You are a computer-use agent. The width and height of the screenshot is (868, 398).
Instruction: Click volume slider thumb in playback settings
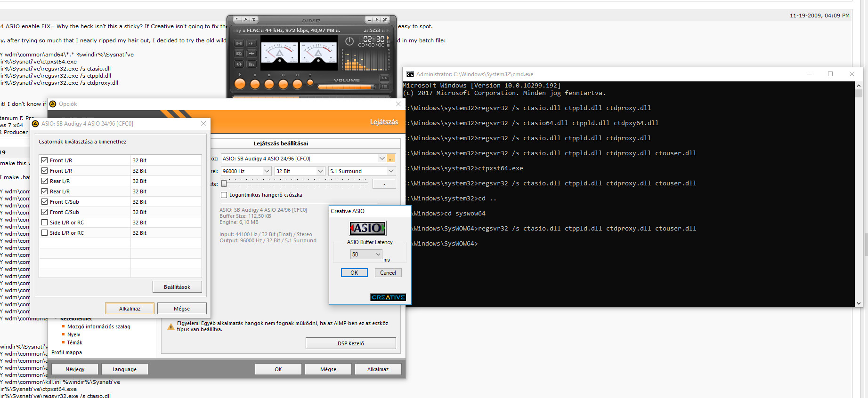pyautogui.click(x=224, y=183)
